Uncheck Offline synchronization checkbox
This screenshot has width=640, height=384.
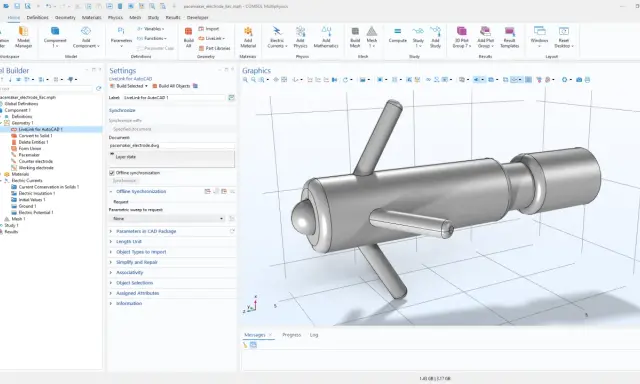[x=112, y=173]
